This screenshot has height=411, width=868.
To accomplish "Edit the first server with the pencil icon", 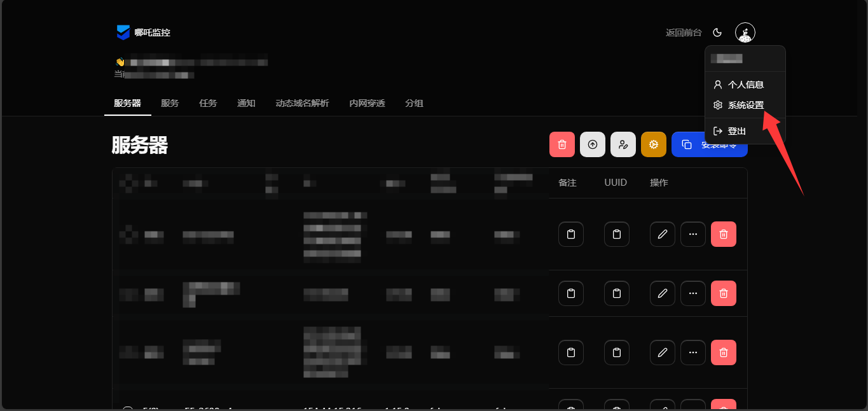I will 662,234.
